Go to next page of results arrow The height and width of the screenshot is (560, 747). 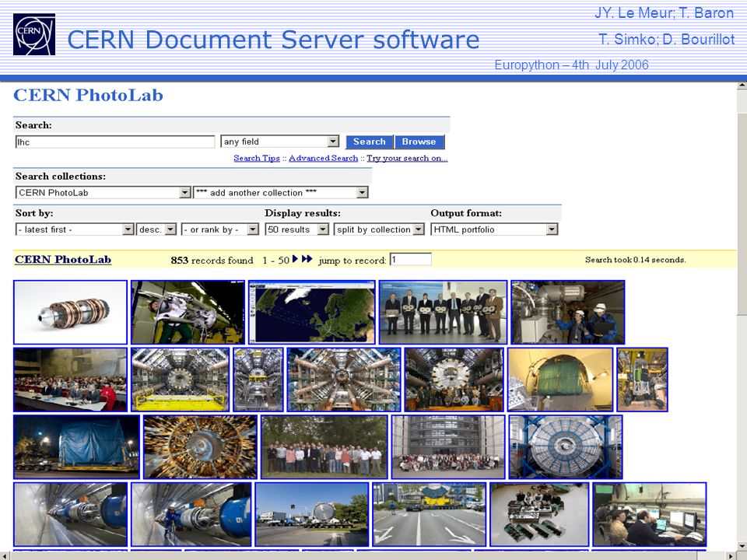pos(295,259)
